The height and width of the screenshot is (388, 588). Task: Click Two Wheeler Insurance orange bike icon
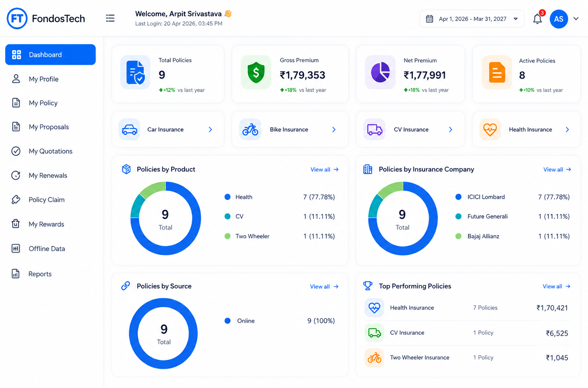pyautogui.click(x=374, y=358)
